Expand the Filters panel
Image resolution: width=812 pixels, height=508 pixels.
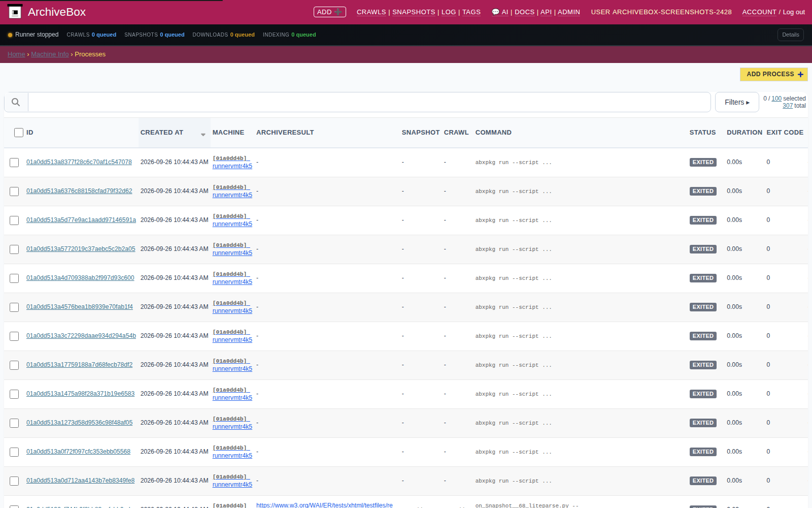(x=737, y=102)
